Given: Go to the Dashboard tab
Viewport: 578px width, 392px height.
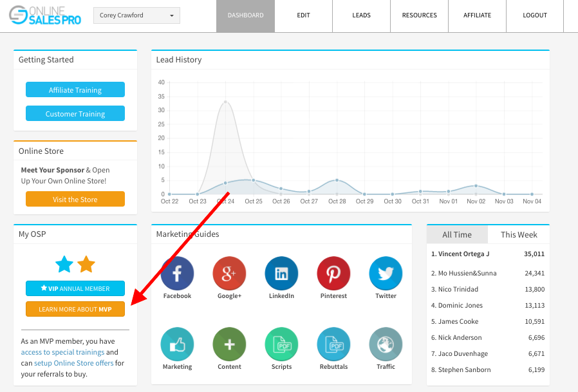Looking at the screenshot, I should coord(245,15).
